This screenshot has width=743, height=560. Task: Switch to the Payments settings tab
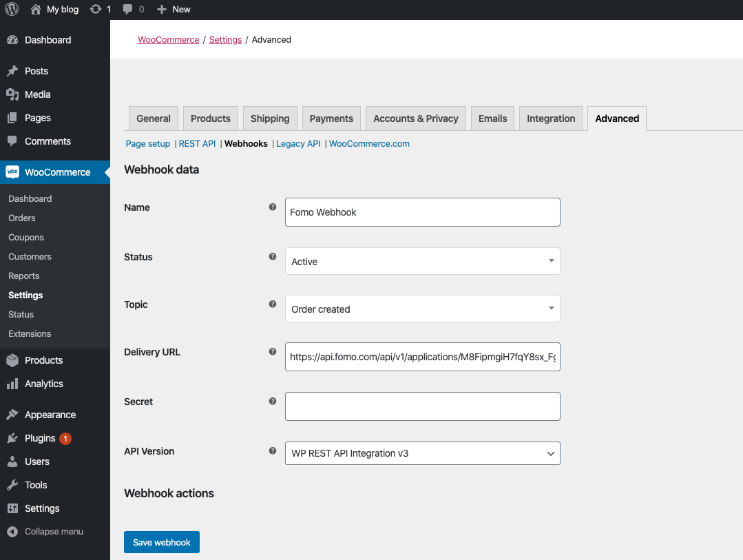tap(331, 118)
